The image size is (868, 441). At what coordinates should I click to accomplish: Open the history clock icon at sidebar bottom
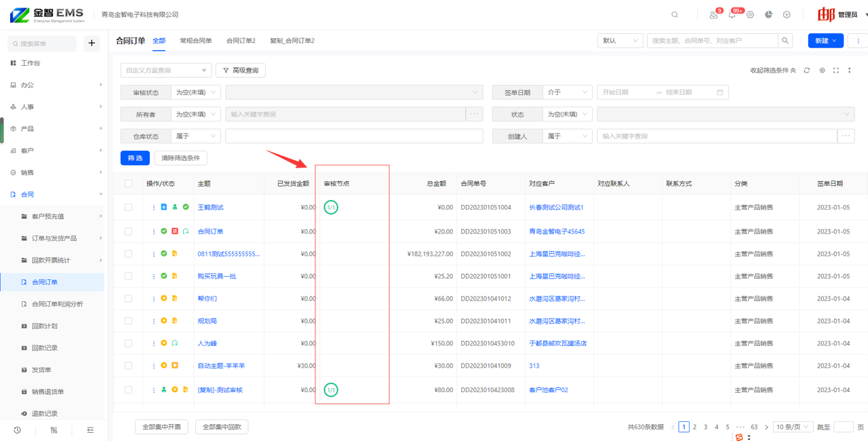[x=17, y=430]
